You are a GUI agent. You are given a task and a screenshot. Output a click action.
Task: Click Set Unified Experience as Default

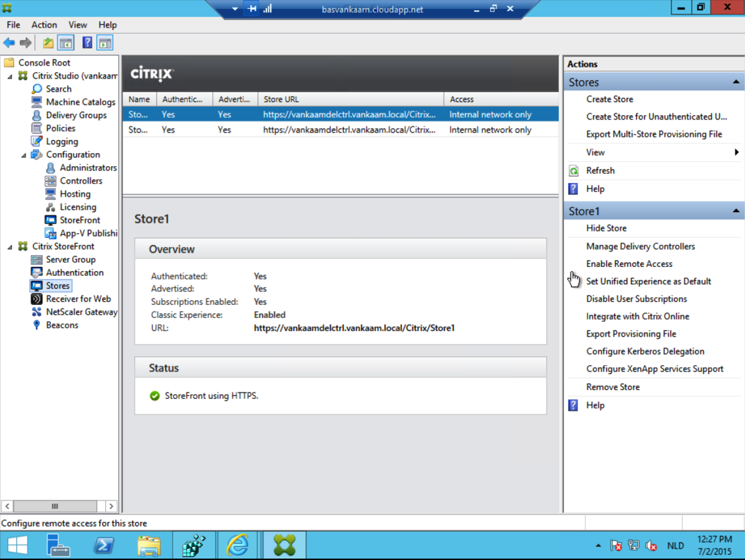coord(649,282)
